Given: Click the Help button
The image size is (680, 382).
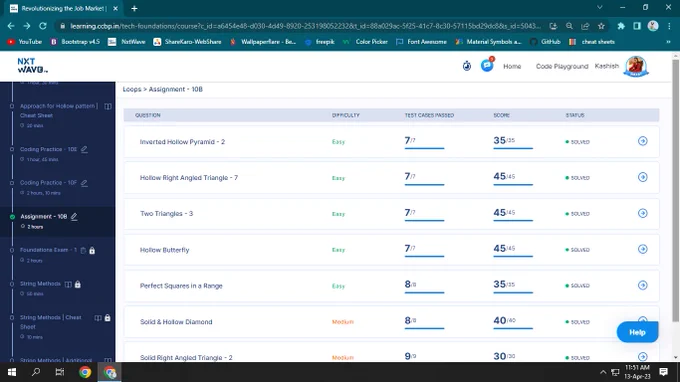Looking at the screenshot, I should (x=638, y=332).
